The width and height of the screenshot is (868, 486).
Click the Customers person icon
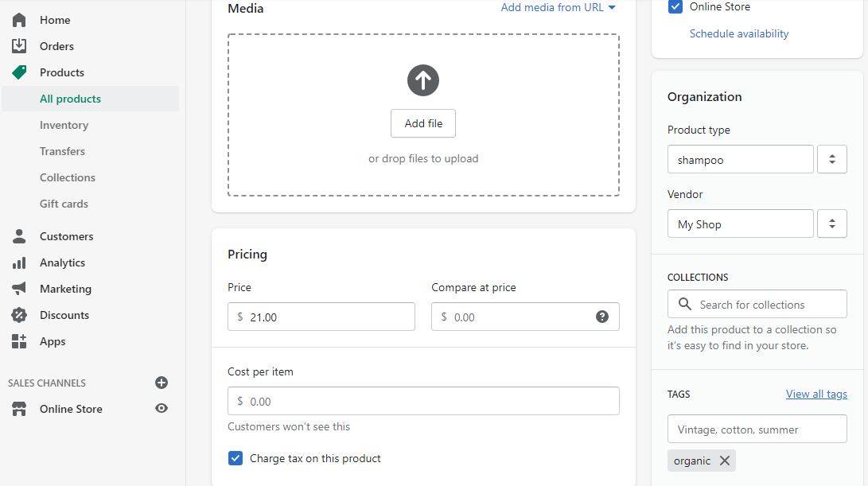[19, 236]
